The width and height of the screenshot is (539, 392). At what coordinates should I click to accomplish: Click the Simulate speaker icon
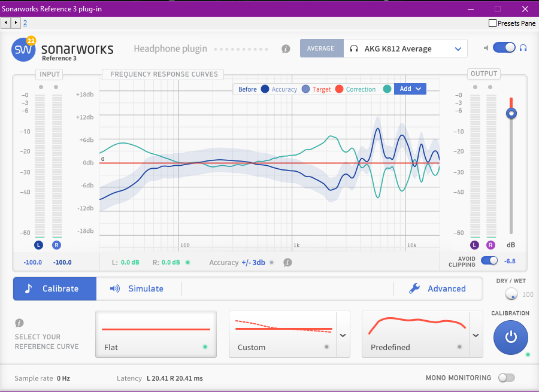tap(115, 288)
